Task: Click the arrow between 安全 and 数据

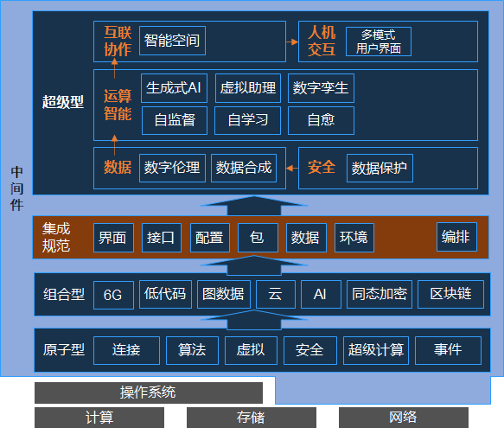Action: tap(292, 168)
